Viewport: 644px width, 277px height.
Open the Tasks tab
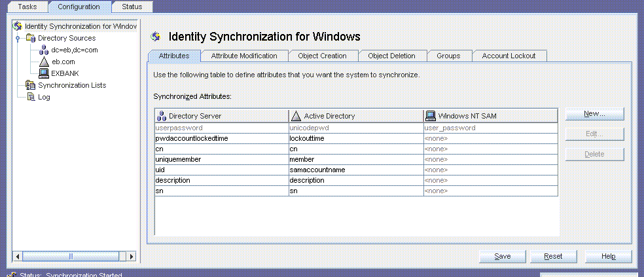tap(27, 7)
